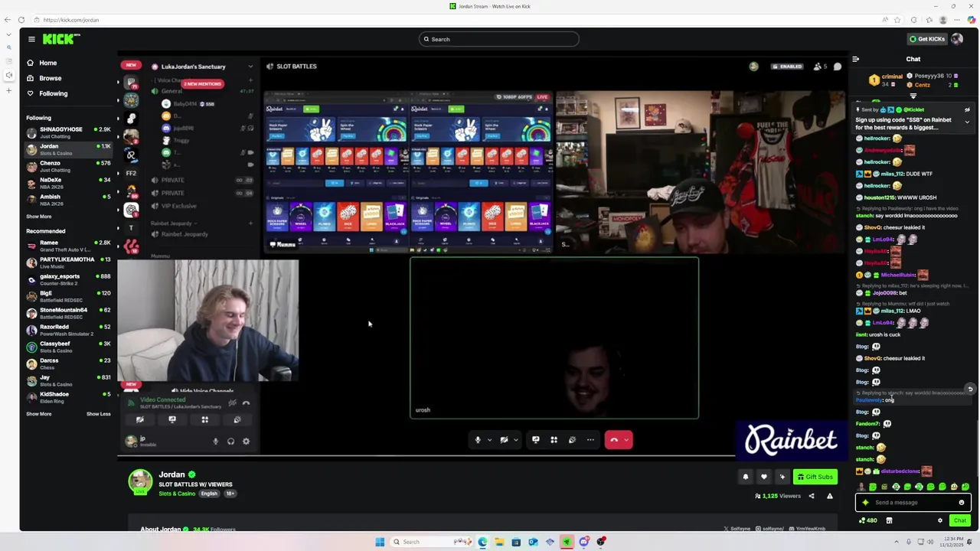Click the Get KICKs button
The image size is (980, 551).
point(926,39)
